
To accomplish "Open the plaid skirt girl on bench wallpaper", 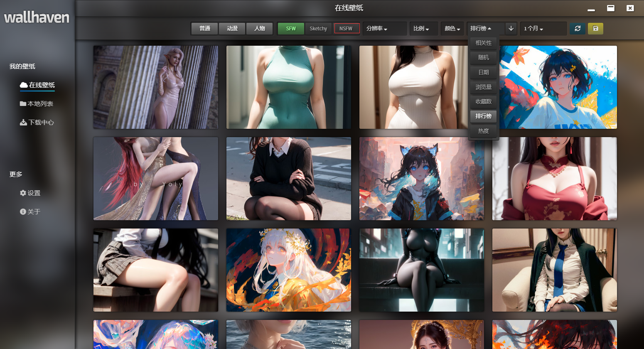I will [156, 270].
